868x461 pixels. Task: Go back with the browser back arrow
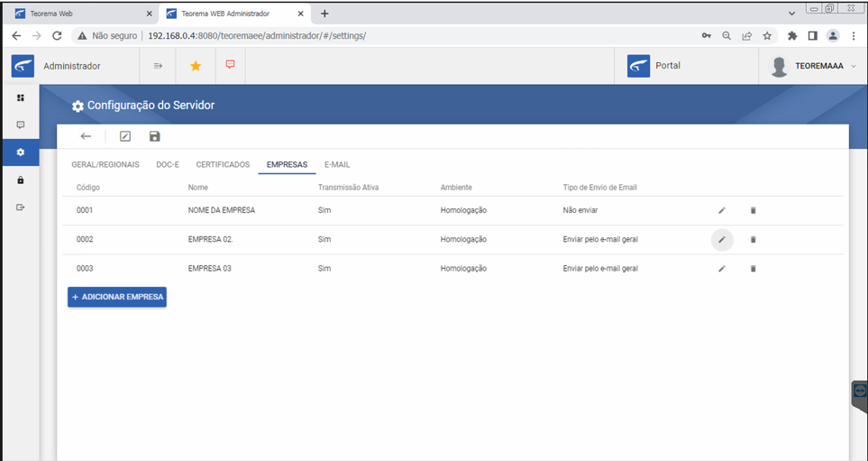16,35
